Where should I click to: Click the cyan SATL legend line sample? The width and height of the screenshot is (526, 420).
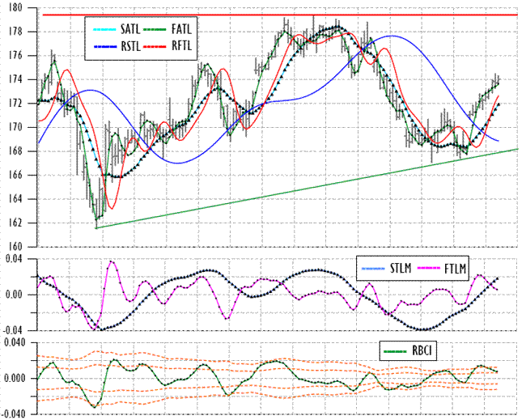[104, 30]
